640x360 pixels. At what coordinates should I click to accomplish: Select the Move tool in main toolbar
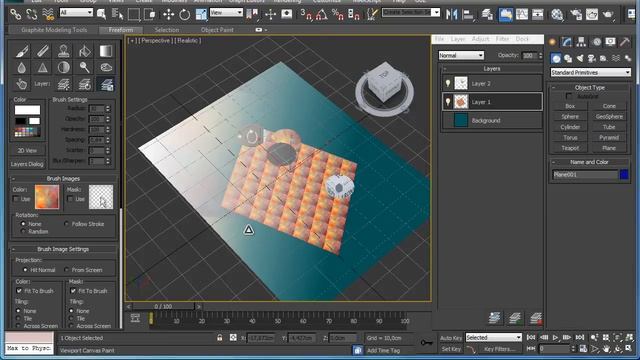pyautogui.click(x=168, y=15)
